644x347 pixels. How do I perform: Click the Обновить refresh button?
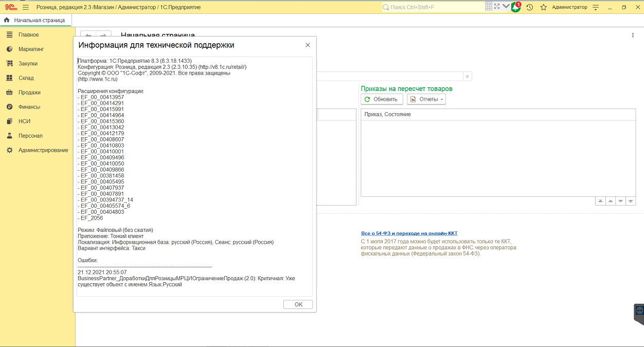click(x=382, y=99)
